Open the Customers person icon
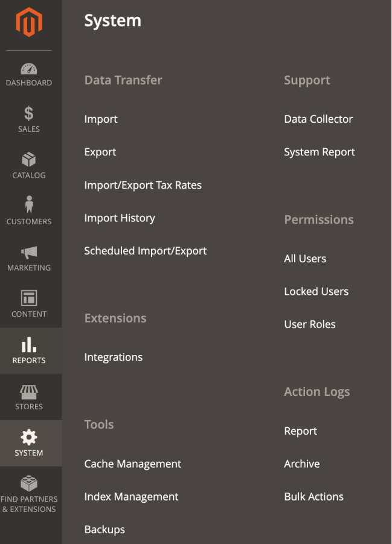 pos(29,205)
